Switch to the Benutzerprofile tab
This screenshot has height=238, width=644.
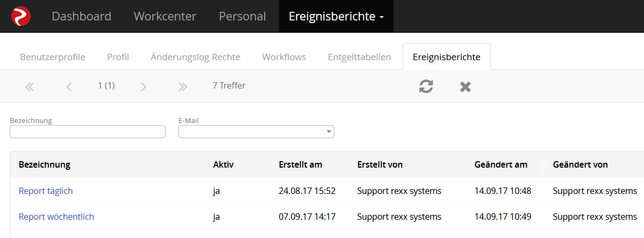click(53, 57)
